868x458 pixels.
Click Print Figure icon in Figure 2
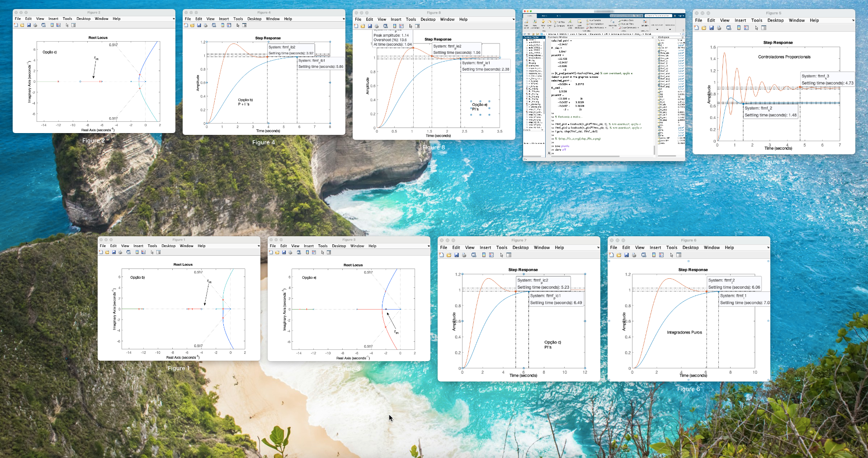(x=35, y=25)
